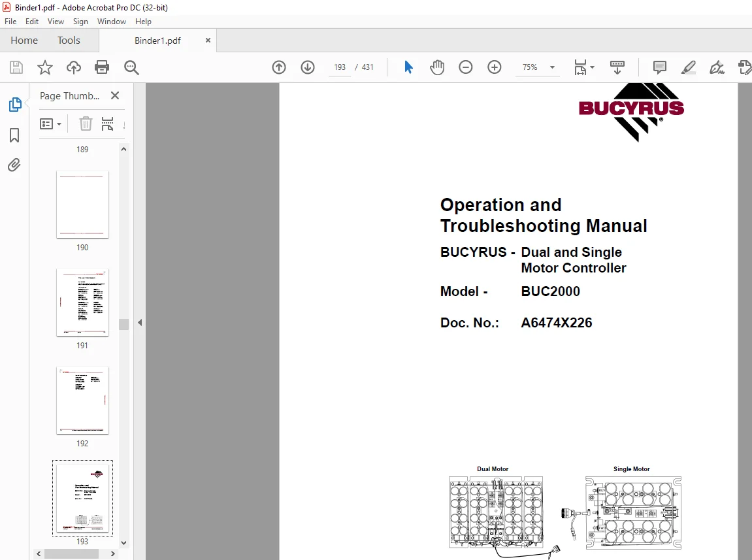Select the highlight text pen tool
This screenshot has height=560, width=752.
(x=688, y=67)
